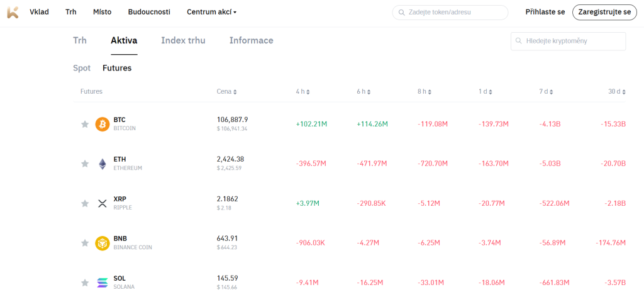Click the Ethereum diamond icon
This screenshot has height=302, width=644.
point(102,164)
